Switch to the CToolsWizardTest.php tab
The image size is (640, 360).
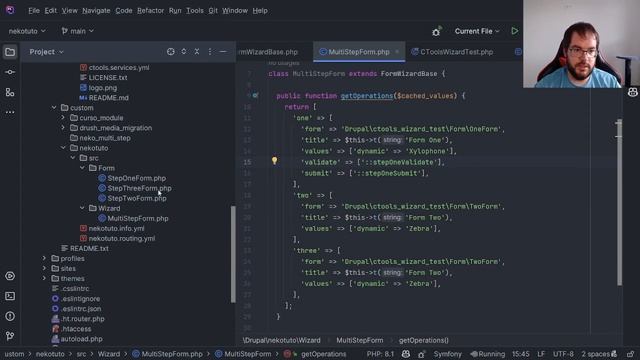pos(452,52)
